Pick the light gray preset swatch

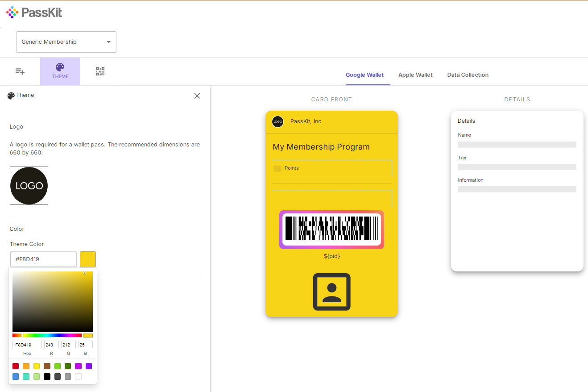[x=68, y=377]
